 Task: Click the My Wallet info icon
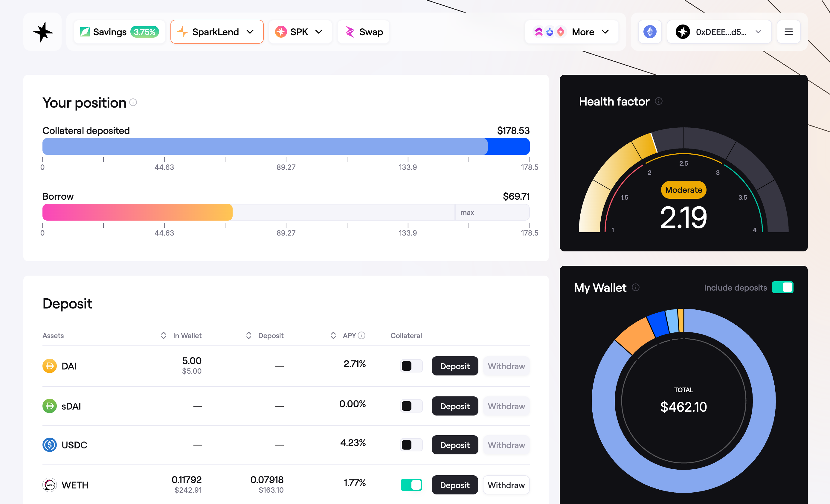[635, 288]
